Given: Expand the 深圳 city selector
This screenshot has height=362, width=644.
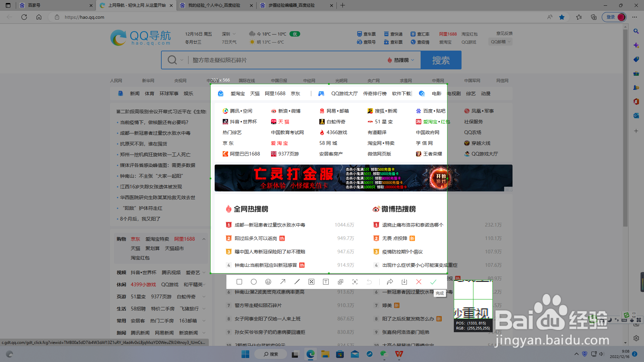Looking at the screenshot, I should point(229,34).
